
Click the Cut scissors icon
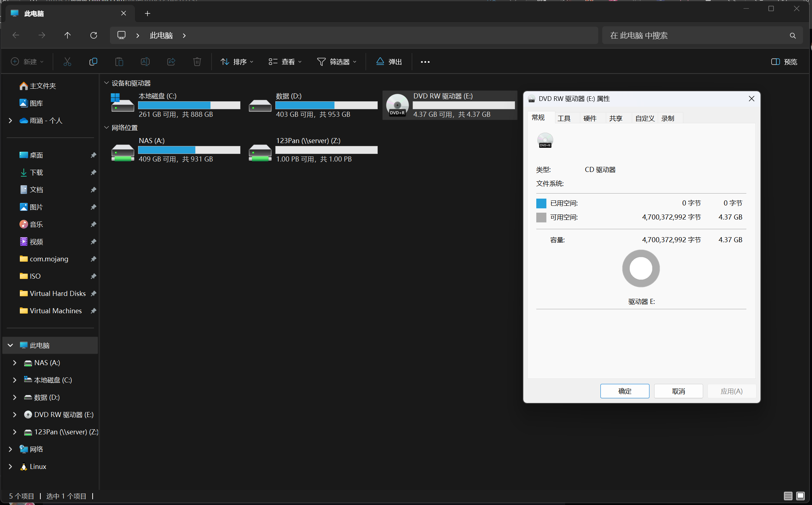click(67, 62)
